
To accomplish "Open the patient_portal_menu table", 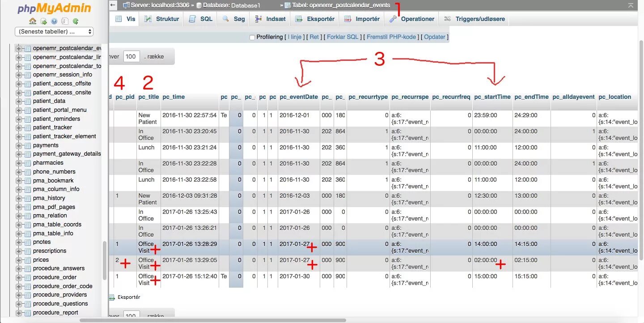I will (60, 110).
